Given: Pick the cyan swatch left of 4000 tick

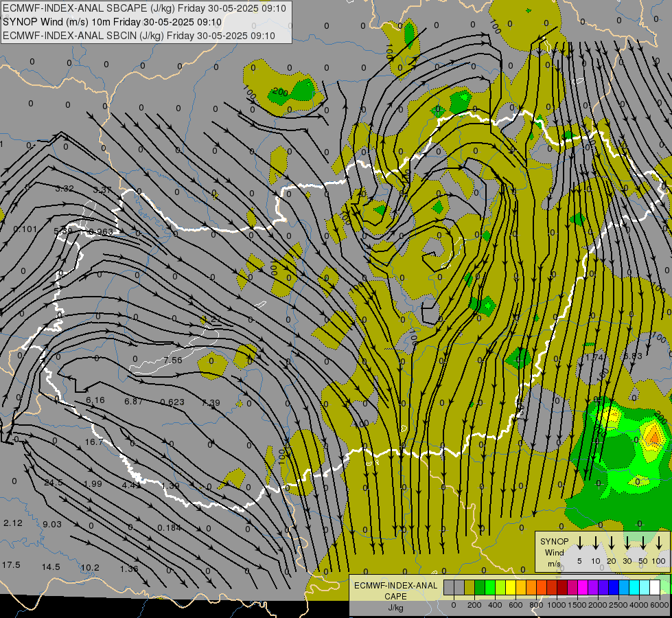Looking at the screenshot, I should (635, 588).
